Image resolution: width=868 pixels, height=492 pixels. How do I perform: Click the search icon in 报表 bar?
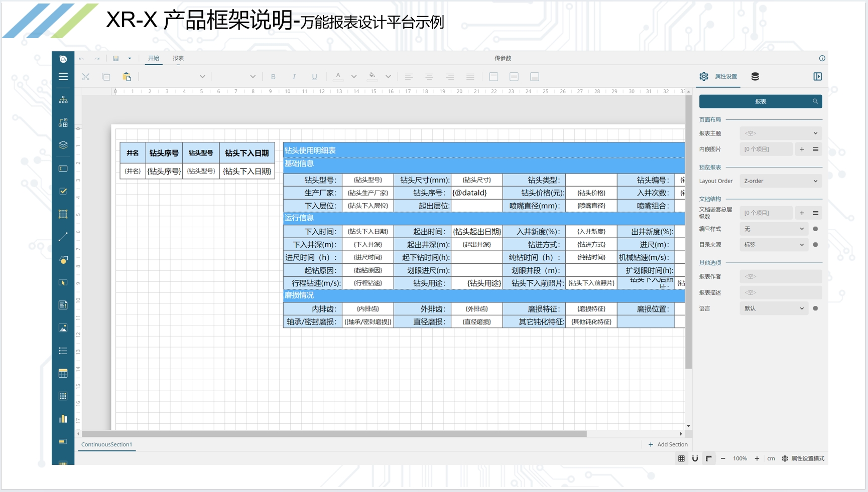[x=815, y=101]
